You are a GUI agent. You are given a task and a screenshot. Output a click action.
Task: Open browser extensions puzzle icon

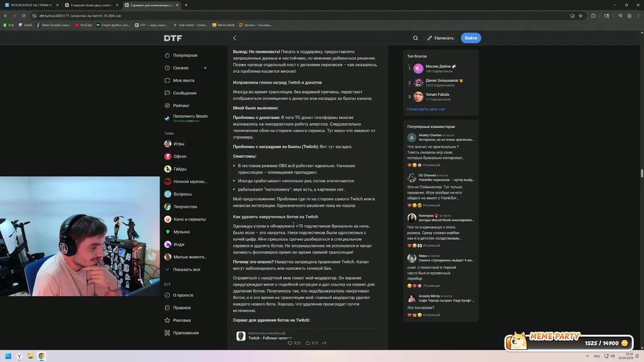coord(593,16)
